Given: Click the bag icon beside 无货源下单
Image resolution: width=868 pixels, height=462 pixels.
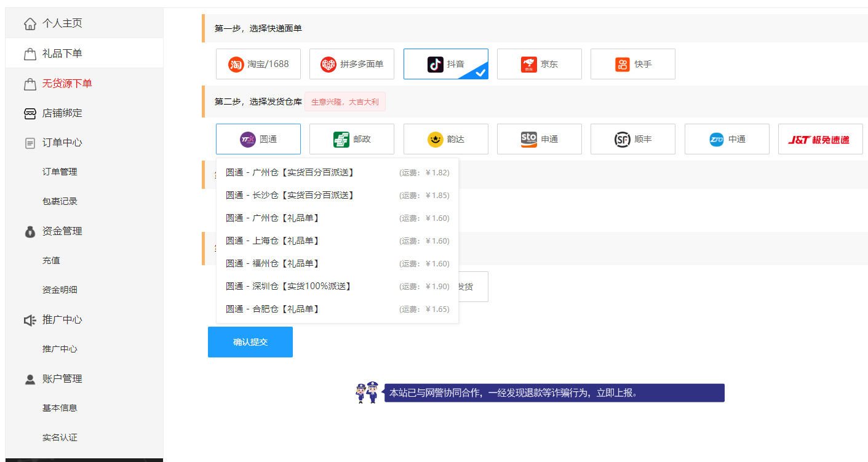Looking at the screenshot, I should (30, 84).
